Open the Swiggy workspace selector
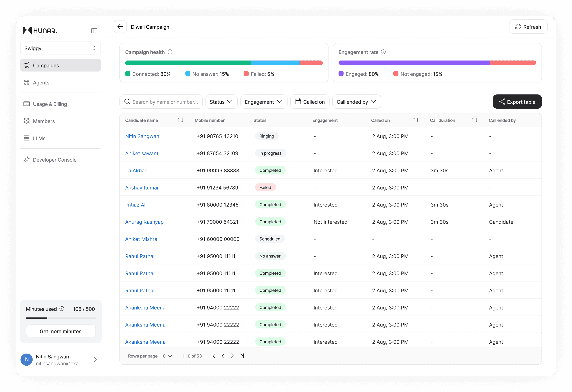Image resolution: width=572 pixels, height=392 pixels. pyautogui.click(x=60, y=48)
